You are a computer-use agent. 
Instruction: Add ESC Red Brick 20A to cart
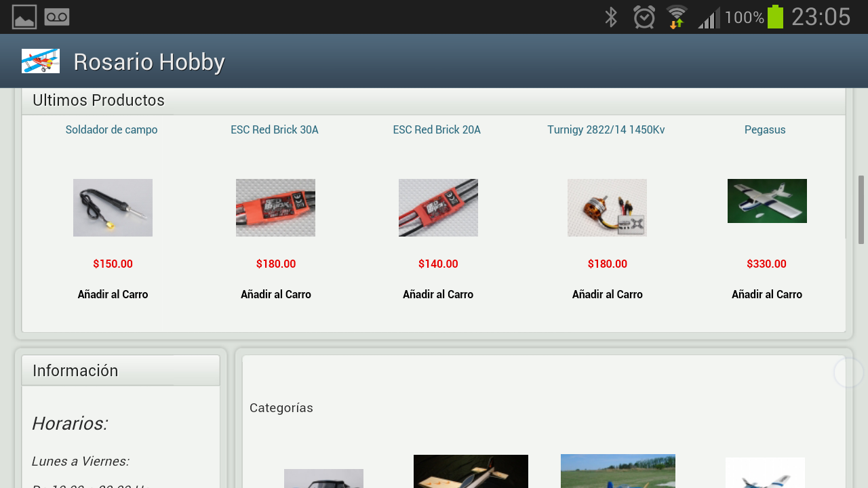(x=438, y=294)
